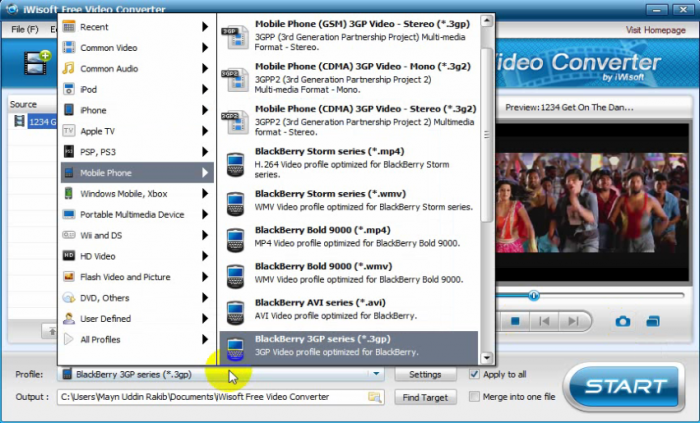Click the profile list scroll-down arrow
Viewport: 700px width, 423px height.
click(487, 358)
